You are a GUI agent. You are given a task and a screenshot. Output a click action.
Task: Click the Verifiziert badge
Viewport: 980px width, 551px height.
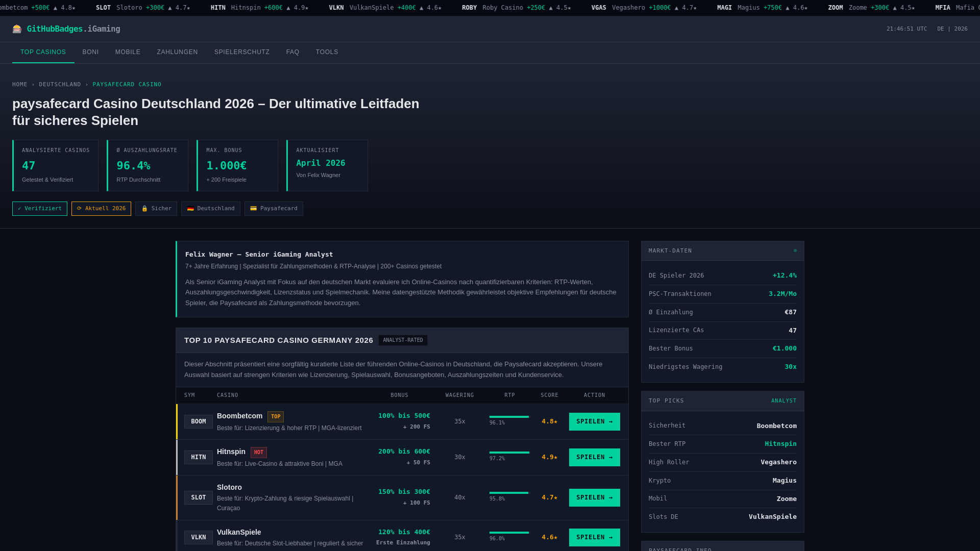pos(40,209)
